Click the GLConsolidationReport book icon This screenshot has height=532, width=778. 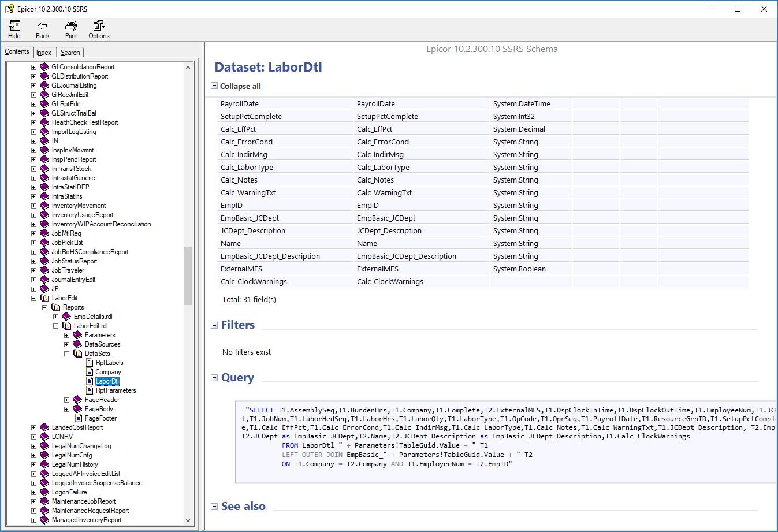44,67
